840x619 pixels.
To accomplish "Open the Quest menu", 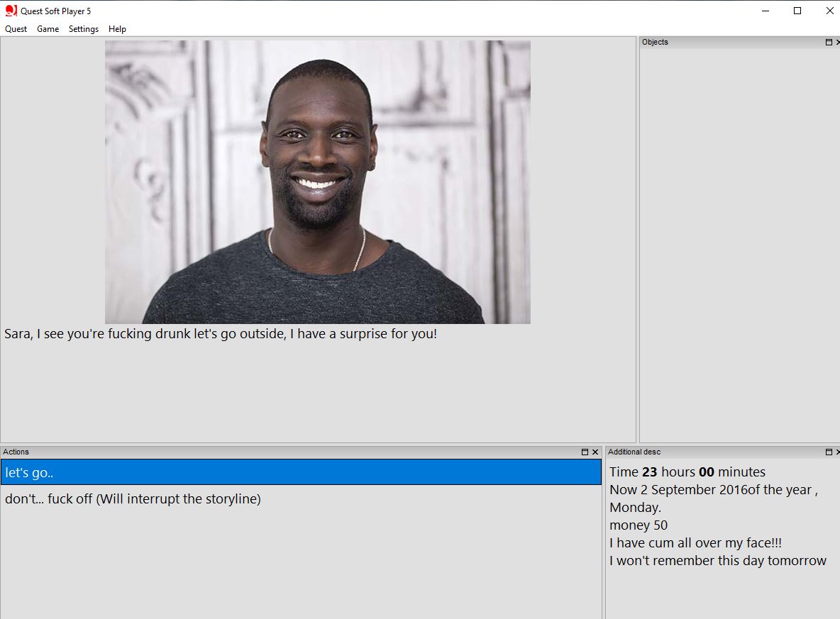I will pos(16,29).
